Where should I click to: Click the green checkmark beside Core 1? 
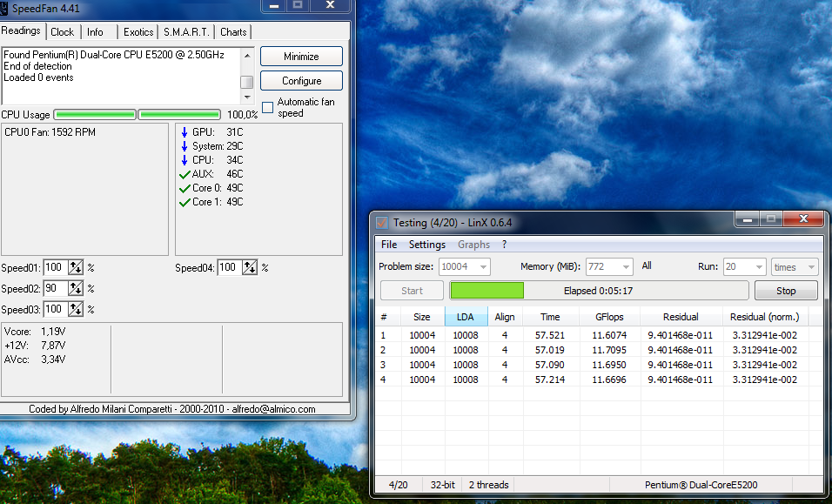(x=184, y=202)
